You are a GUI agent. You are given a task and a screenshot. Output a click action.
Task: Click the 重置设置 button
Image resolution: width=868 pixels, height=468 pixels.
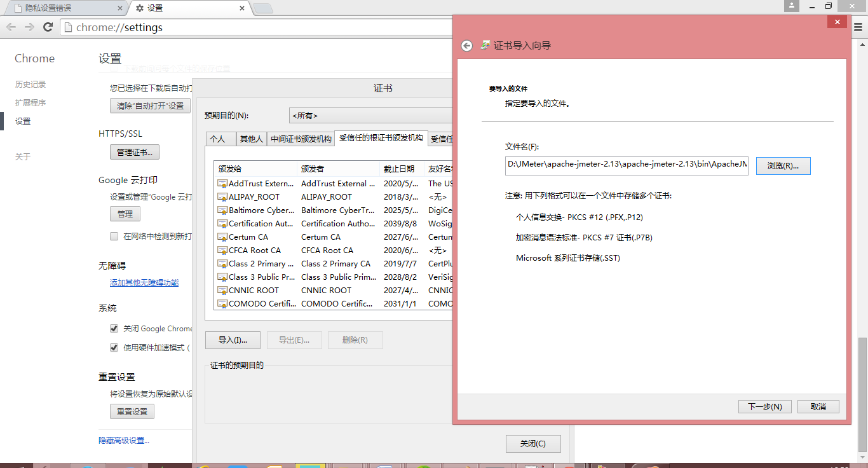click(x=132, y=412)
